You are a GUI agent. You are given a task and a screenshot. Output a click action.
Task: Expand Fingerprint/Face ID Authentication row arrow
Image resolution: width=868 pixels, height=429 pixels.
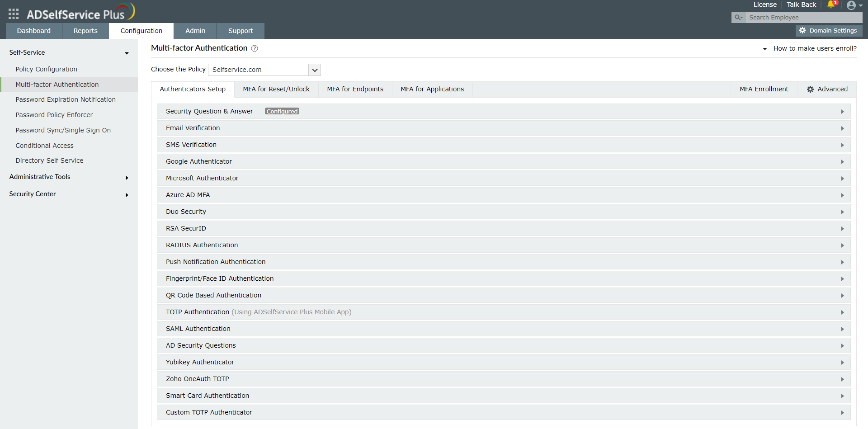click(843, 279)
